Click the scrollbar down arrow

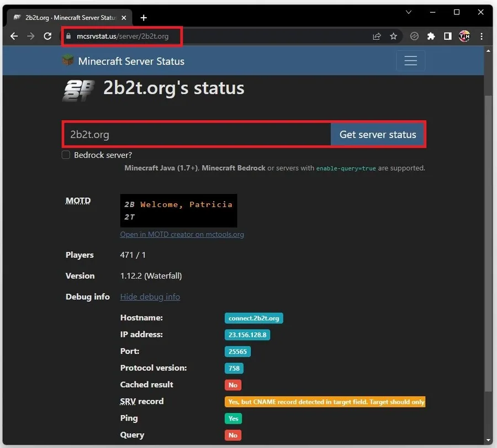(488, 440)
